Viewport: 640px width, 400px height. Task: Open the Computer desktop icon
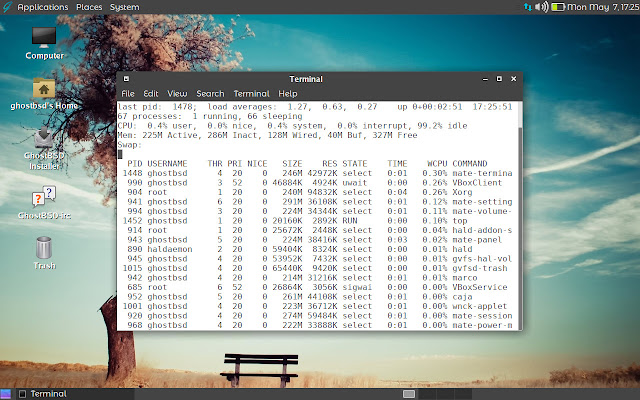44,43
